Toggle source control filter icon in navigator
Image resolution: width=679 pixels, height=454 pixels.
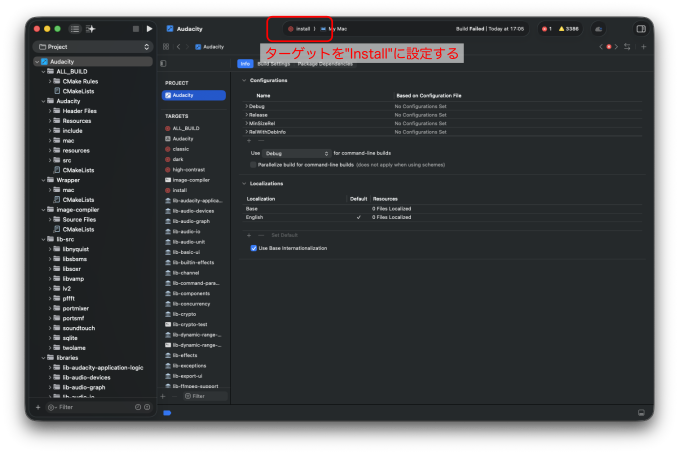pos(147,407)
